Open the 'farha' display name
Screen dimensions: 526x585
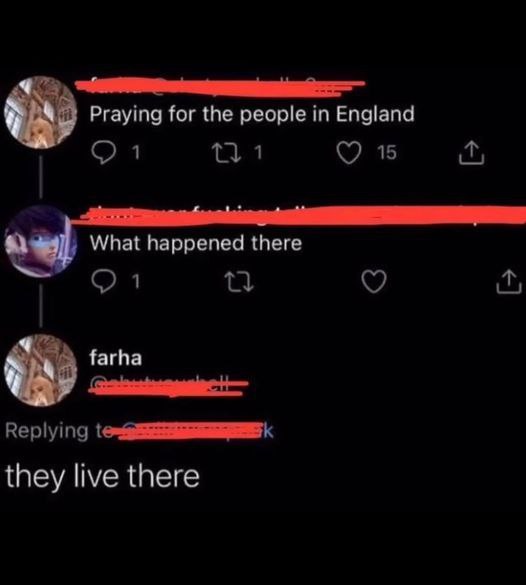tap(116, 358)
